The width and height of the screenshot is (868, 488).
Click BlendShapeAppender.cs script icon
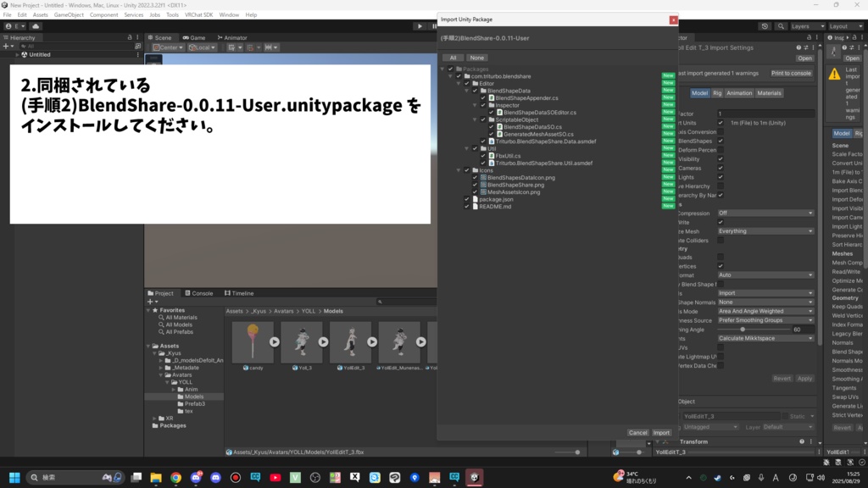pos(491,98)
